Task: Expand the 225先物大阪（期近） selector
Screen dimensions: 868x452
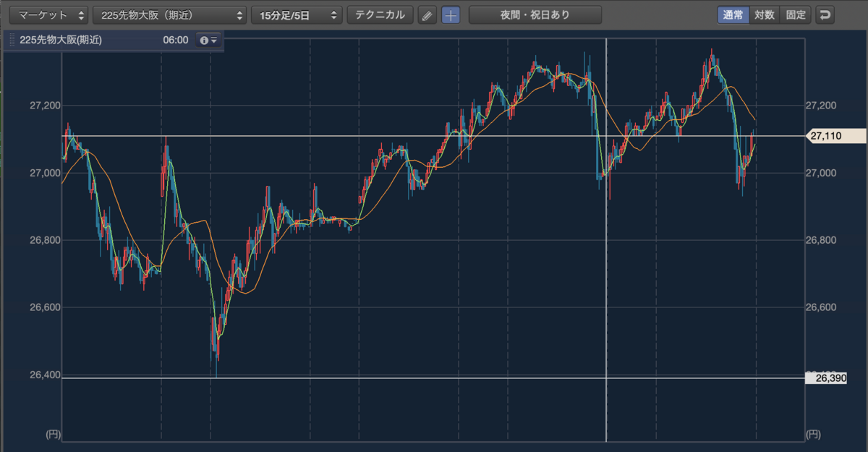Action: (x=170, y=15)
